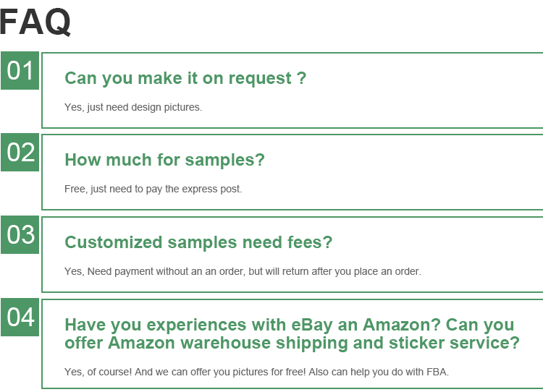The width and height of the screenshot is (543, 392).
Task: Click the FAQ page heading
Action: 35,21
